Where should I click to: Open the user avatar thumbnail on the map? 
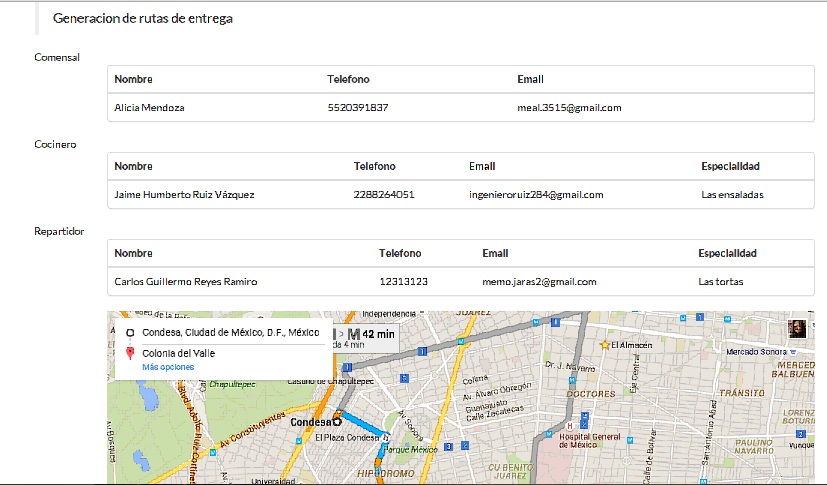tap(797, 328)
